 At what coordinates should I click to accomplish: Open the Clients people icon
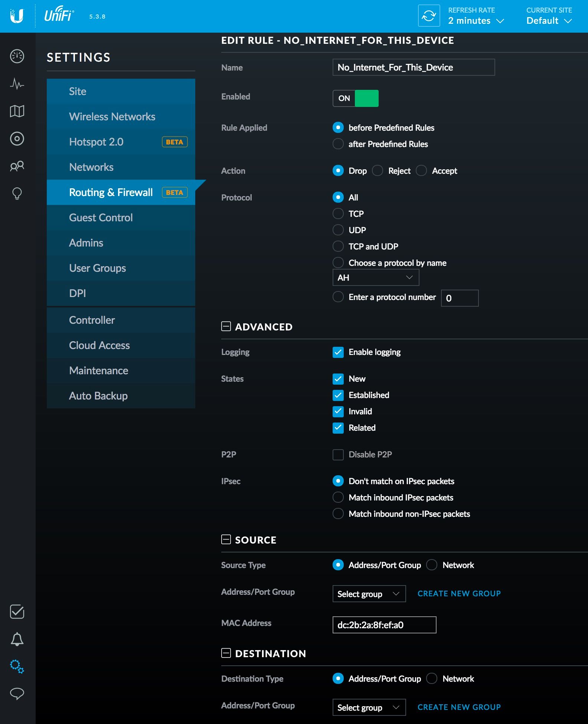point(17,166)
